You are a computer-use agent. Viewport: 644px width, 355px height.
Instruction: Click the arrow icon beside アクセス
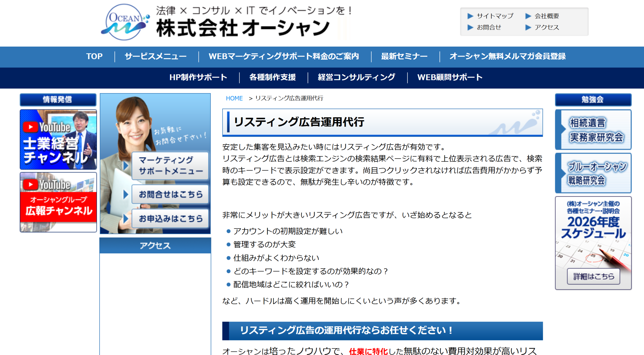click(x=528, y=27)
